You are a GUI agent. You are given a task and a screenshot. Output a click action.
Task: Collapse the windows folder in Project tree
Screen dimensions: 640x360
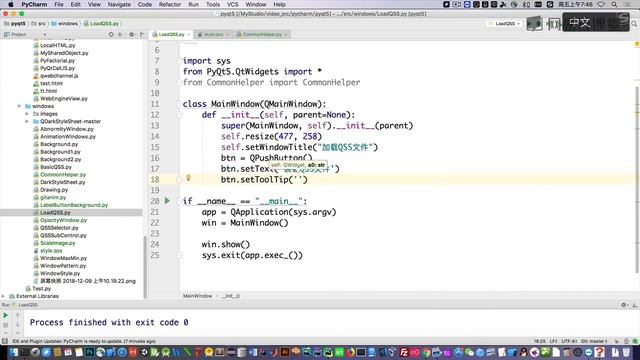pos(19,106)
